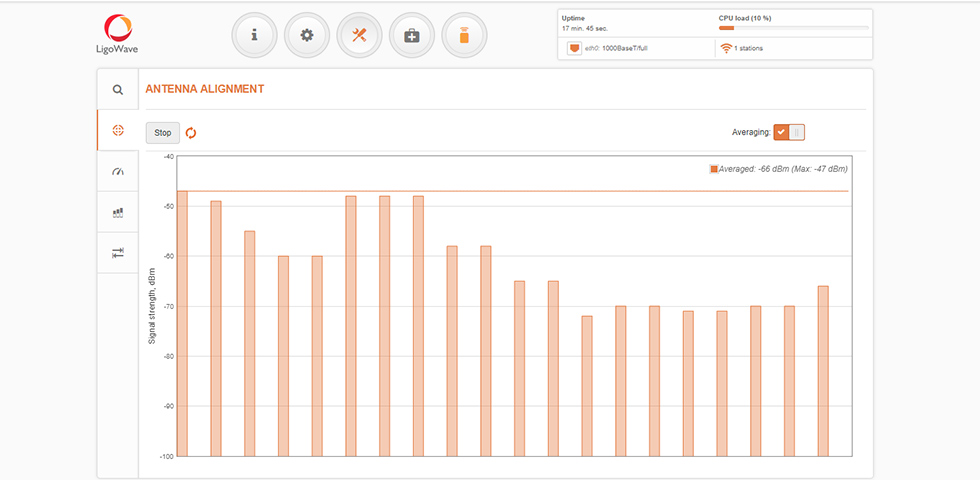The image size is (980, 480).
Task: Open the Services medical kit button
Action: (x=412, y=36)
